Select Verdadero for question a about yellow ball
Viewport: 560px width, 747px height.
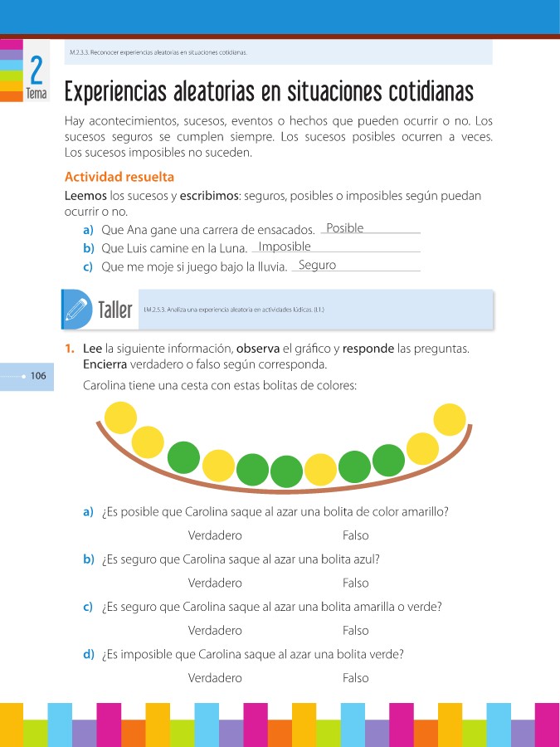point(215,535)
